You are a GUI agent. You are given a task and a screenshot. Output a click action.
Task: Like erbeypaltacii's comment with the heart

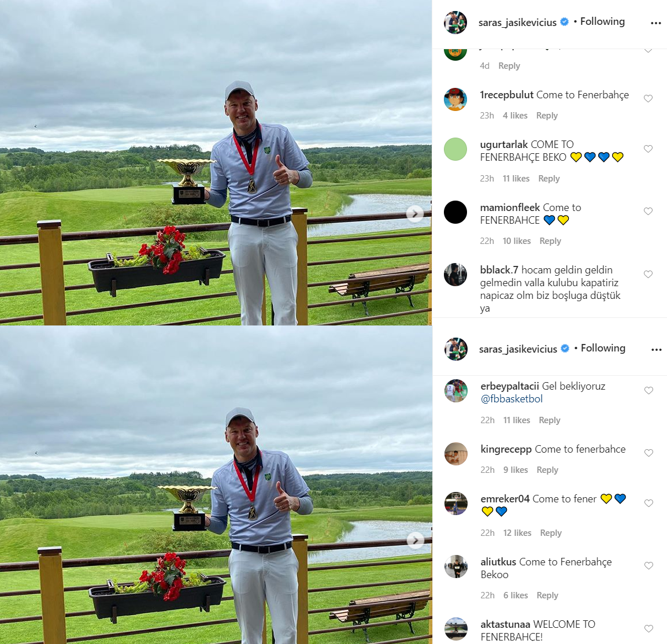point(649,390)
